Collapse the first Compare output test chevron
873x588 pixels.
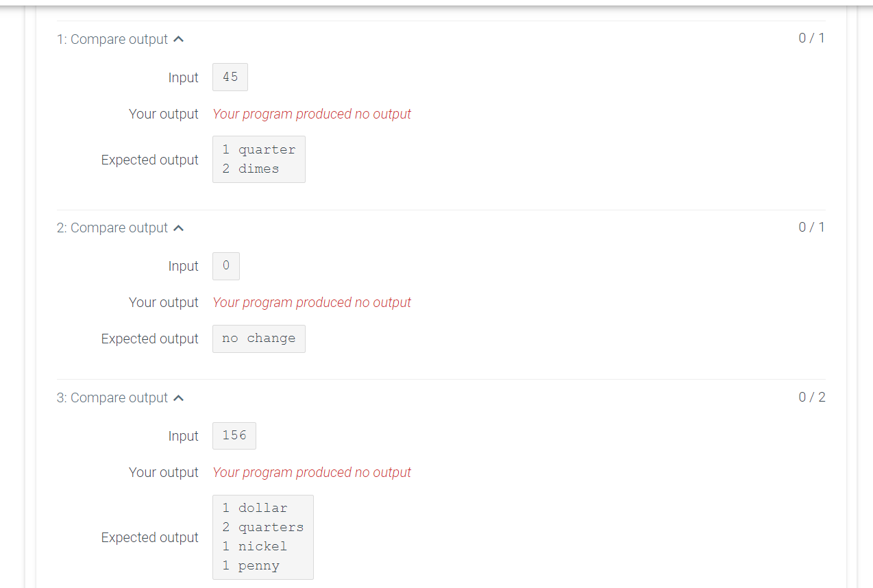tap(178, 39)
